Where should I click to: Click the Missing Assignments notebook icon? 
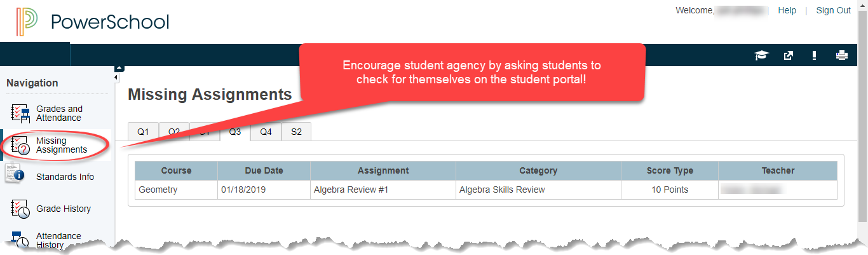coord(21,146)
